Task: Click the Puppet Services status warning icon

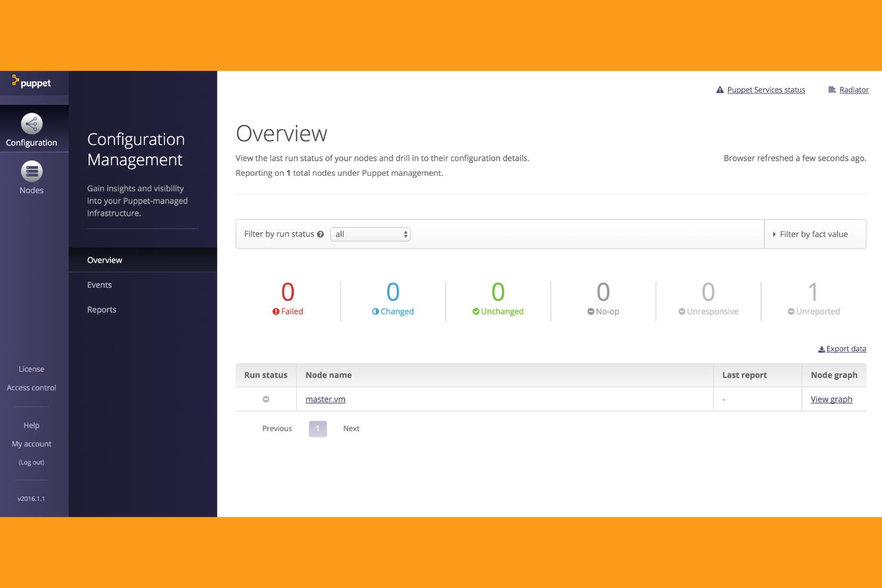Action: (x=720, y=89)
